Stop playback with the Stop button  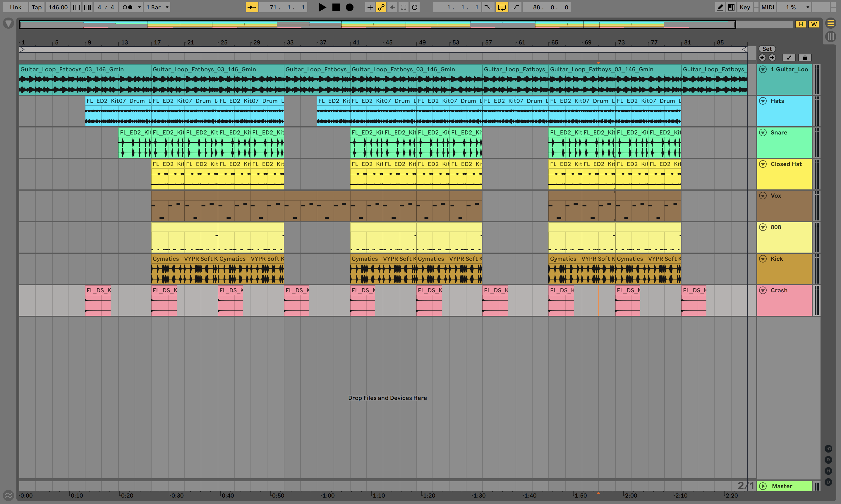pyautogui.click(x=336, y=7)
